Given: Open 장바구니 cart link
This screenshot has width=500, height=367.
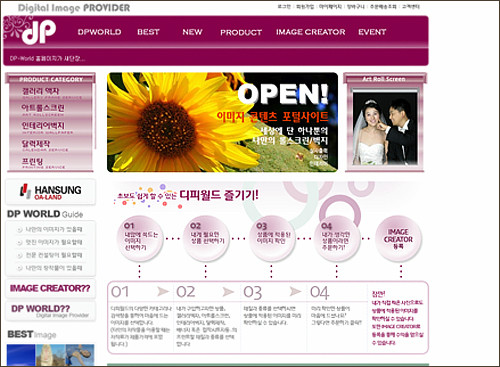Looking at the screenshot, I should pos(356,7).
